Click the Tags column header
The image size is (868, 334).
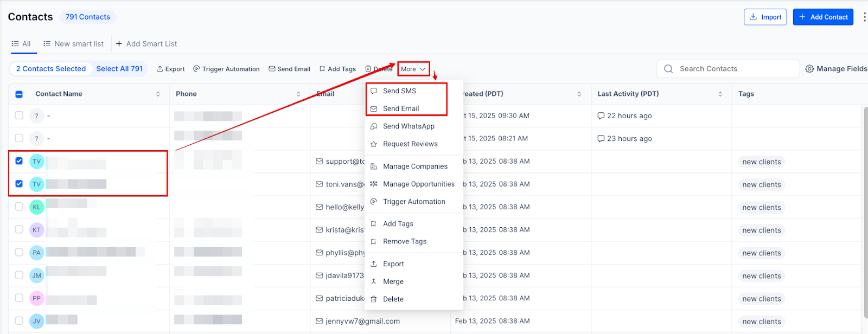pyautogui.click(x=746, y=94)
